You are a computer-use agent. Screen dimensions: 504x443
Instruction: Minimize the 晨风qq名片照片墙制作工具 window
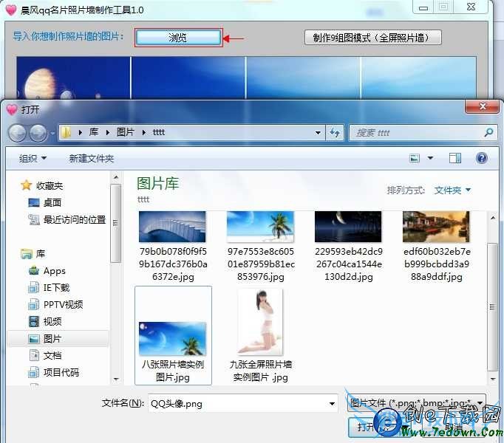423,7
